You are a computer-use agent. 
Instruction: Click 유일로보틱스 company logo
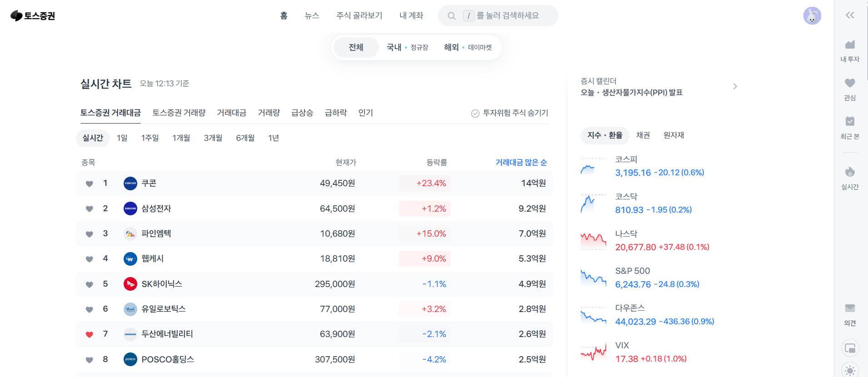click(130, 309)
